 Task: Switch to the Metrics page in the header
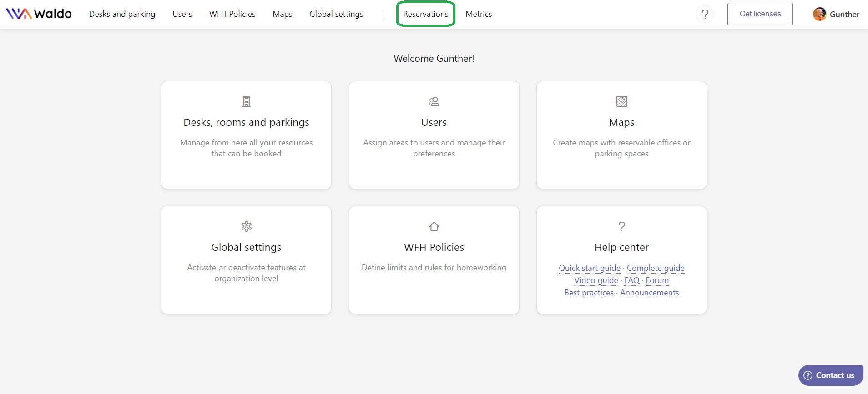[479, 14]
